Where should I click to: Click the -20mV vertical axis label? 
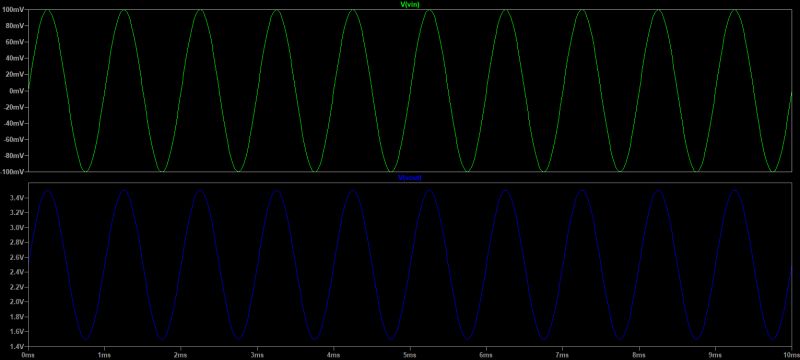click(x=14, y=107)
